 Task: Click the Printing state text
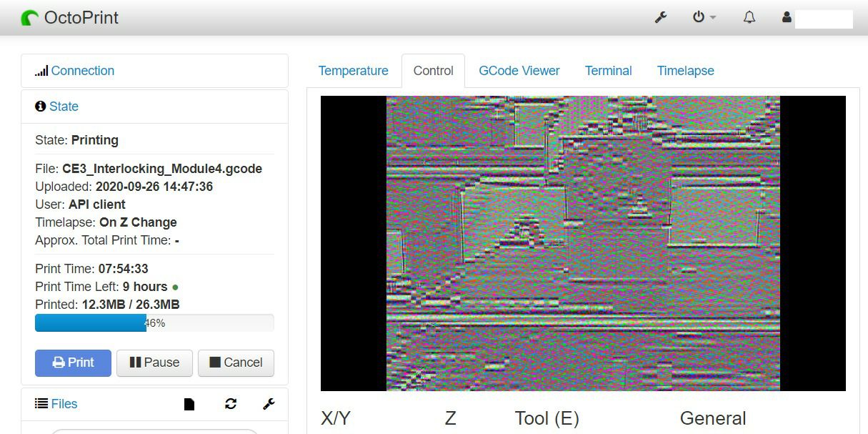click(x=95, y=140)
